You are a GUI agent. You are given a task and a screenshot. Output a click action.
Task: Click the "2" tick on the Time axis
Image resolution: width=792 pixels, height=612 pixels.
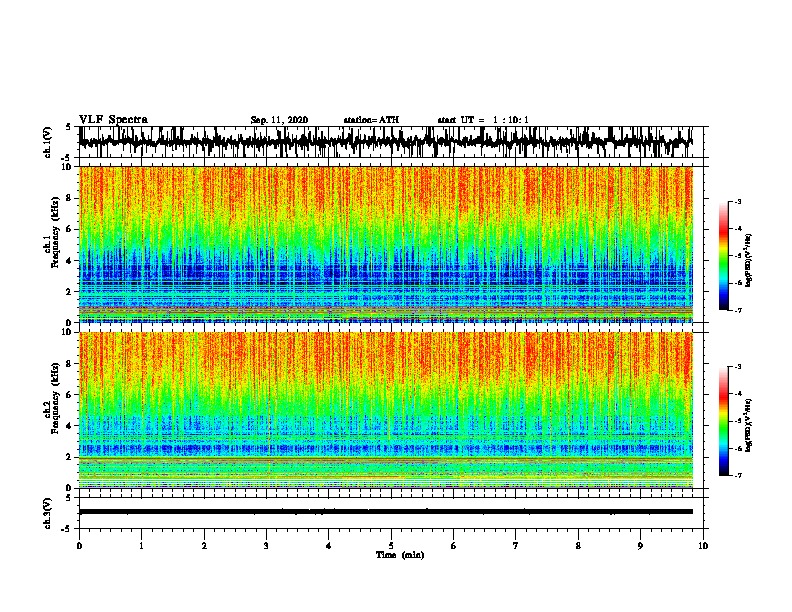204,546
